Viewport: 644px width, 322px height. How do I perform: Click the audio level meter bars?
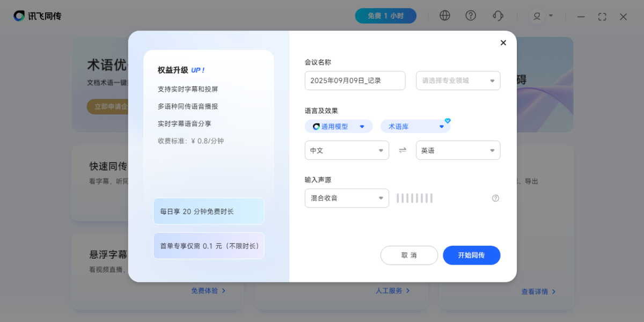click(414, 198)
